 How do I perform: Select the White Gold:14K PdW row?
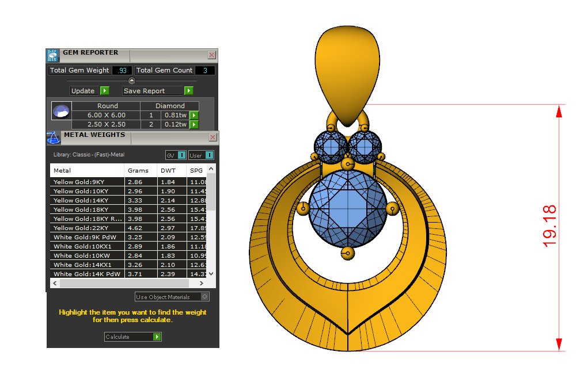point(128,274)
